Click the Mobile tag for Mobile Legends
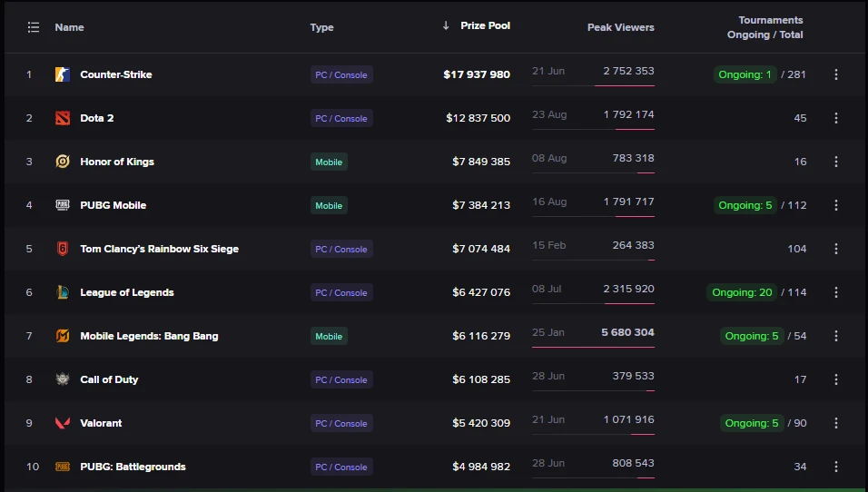This screenshot has width=868, height=492. pos(329,336)
